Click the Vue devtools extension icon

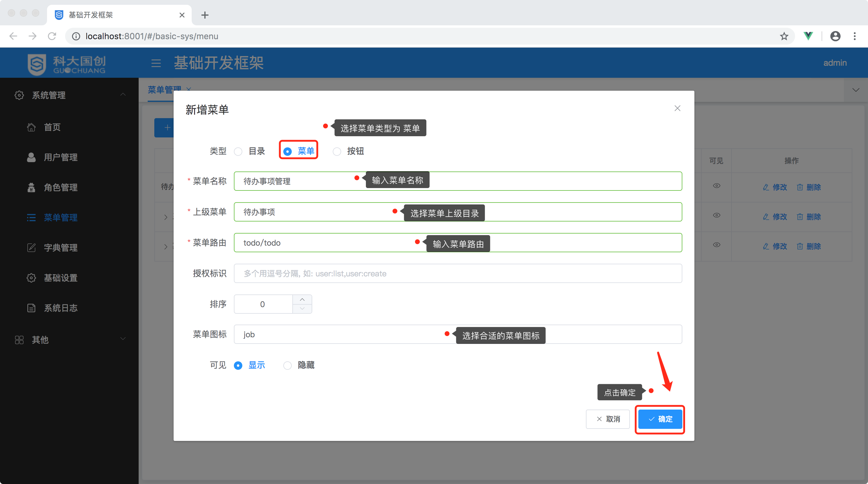(x=808, y=36)
